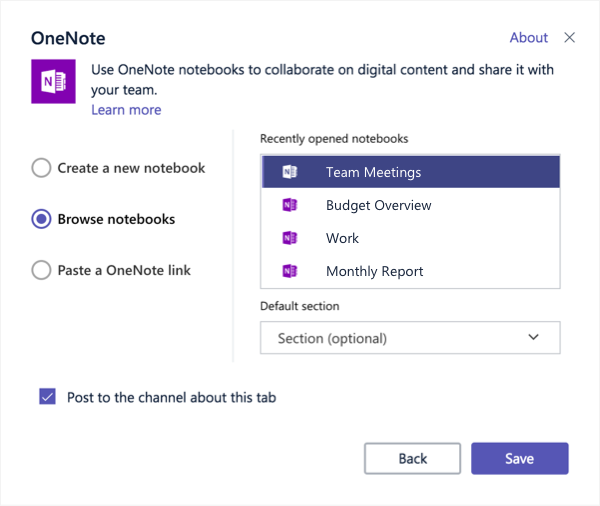Choose the Browse notebooks radio button

tap(41, 219)
